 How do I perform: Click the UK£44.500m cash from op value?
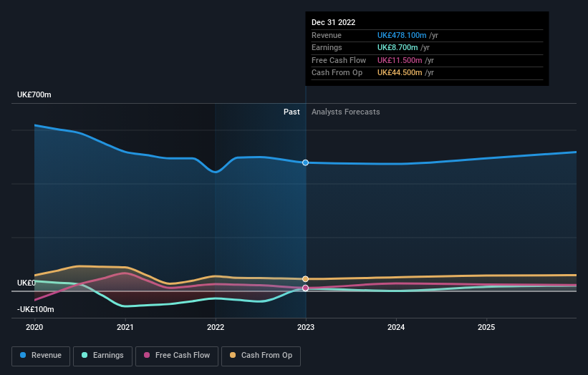coord(400,73)
